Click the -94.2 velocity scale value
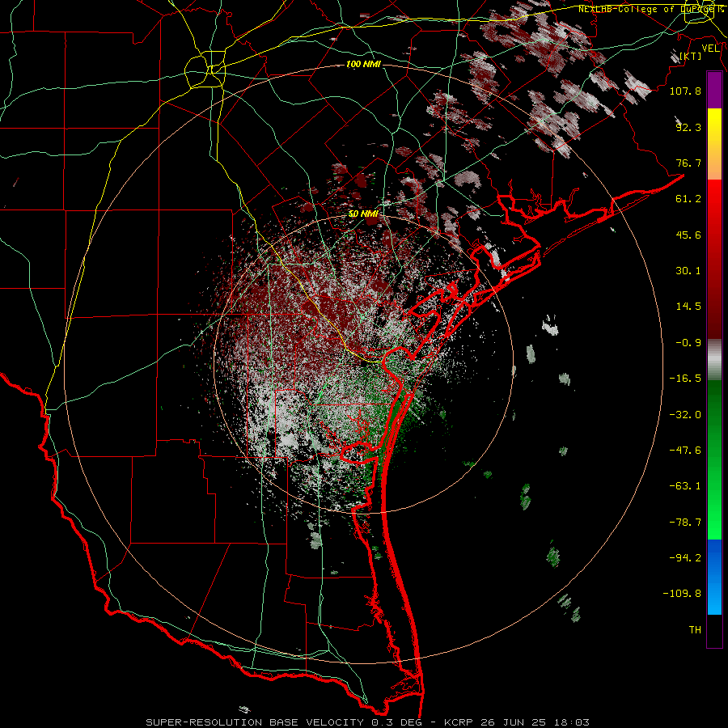Screen dimensions: 728x728 tap(685, 557)
